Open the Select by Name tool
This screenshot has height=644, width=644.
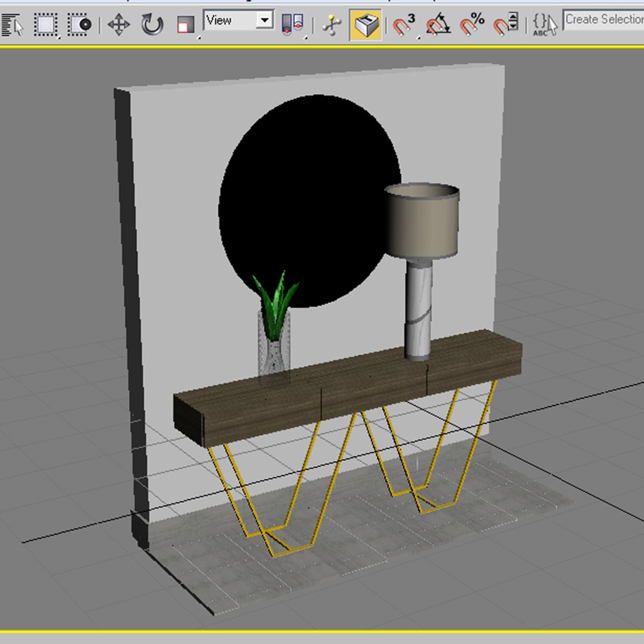(x=12, y=26)
